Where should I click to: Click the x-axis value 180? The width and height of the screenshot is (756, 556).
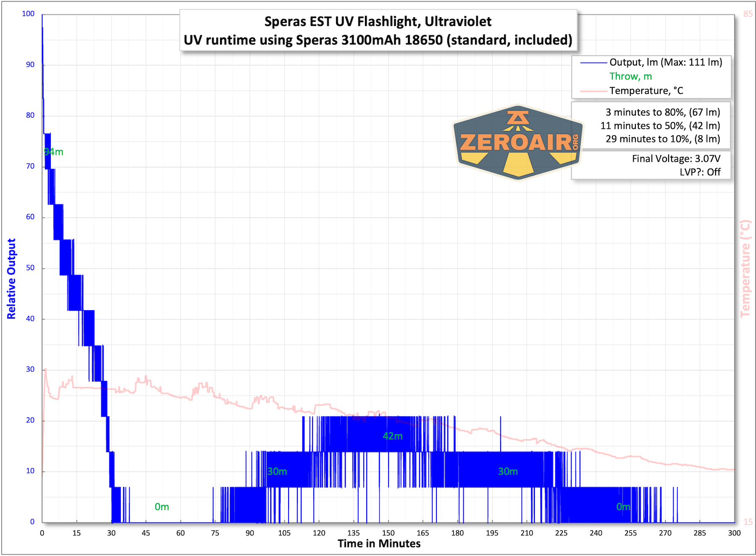click(x=457, y=533)
